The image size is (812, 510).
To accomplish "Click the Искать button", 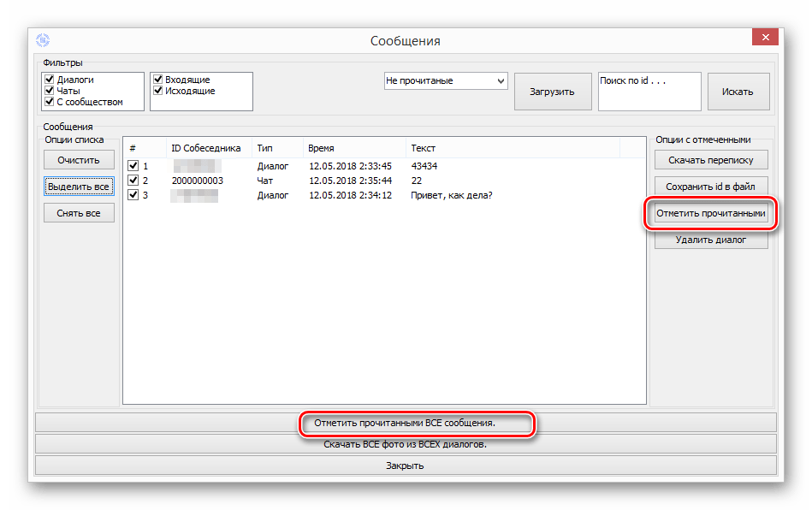I will coord(738,92).
